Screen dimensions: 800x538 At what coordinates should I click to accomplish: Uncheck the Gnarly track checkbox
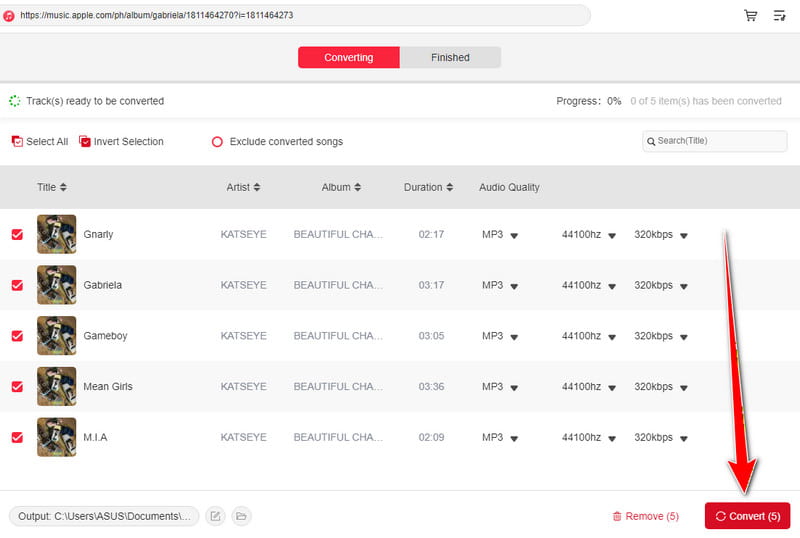point(17,234)
